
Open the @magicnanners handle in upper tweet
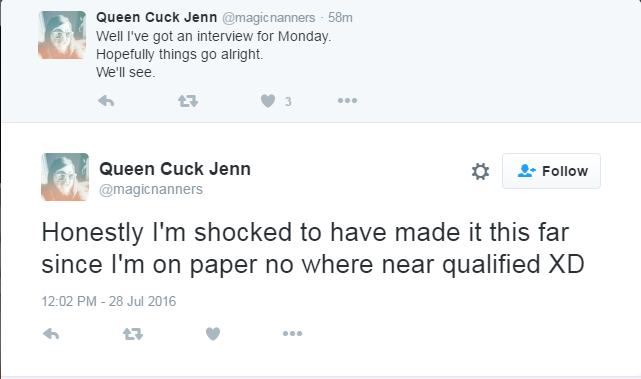pyautogui.click(x=269, y=18)
